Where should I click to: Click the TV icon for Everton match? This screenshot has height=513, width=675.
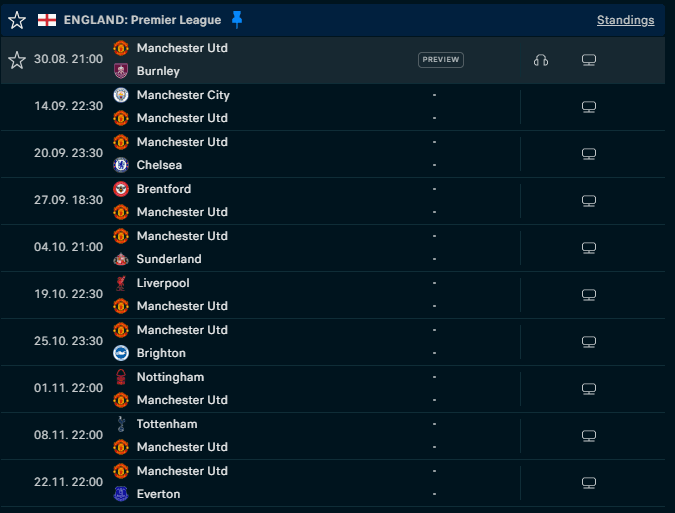click(x=589, y=483)
